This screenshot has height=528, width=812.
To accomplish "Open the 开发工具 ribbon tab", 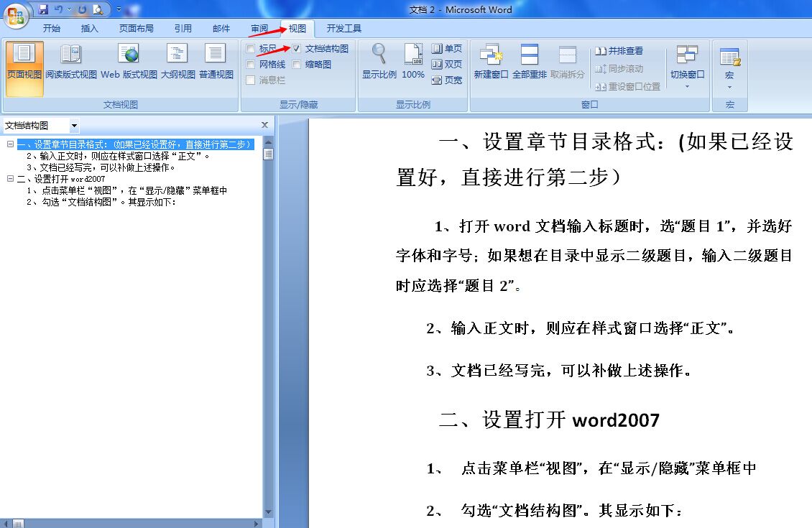I will [x=344, y=29].
